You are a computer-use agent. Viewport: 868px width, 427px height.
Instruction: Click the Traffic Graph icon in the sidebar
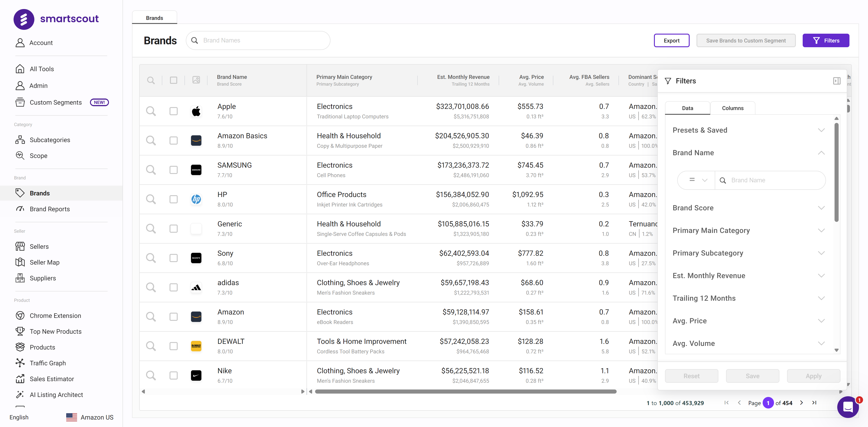[20, 363]
